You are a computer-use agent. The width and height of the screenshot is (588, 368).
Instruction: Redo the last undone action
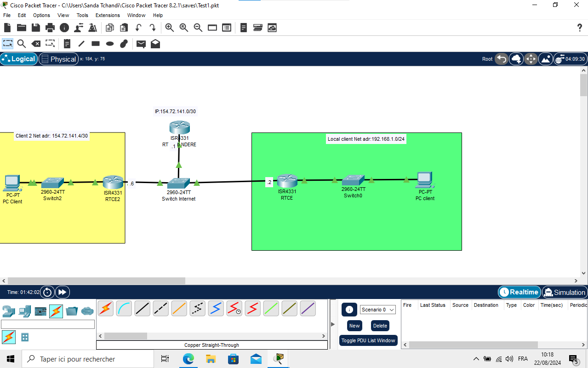[x=153, y=28]
